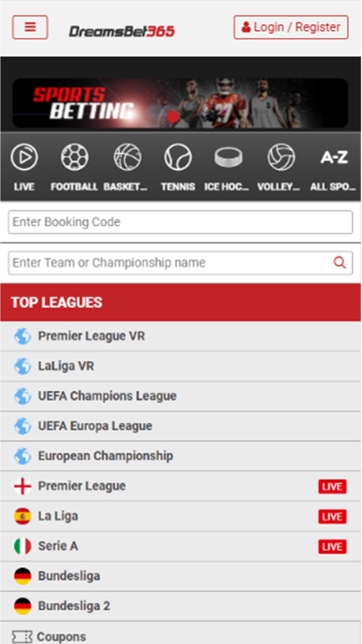Open UEFA Champions League
The image size is (362, 644).
107,396
